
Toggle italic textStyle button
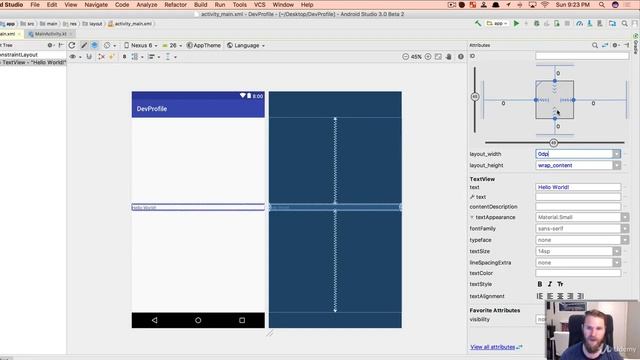(550, 284)
